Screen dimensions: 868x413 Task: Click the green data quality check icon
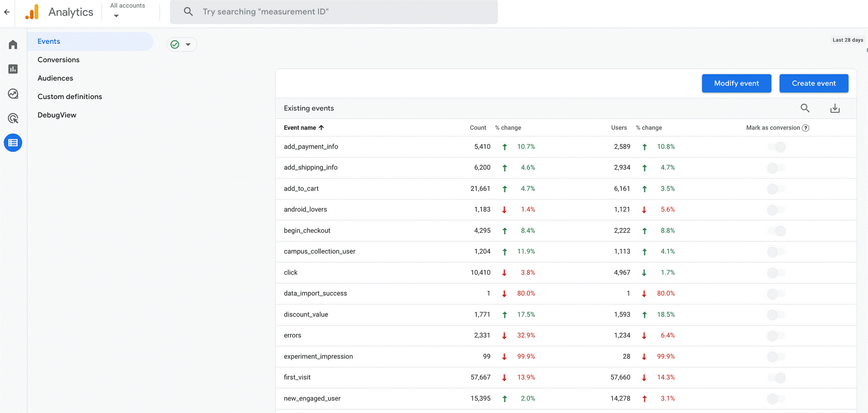pyautogui.click(x=175, y=44)
